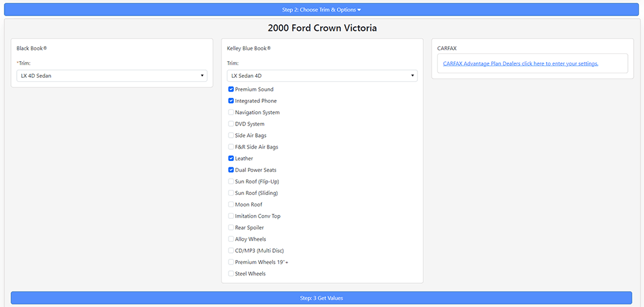Check the DVD System option
The width and height of the screenshot is (644, 307).
231,124
